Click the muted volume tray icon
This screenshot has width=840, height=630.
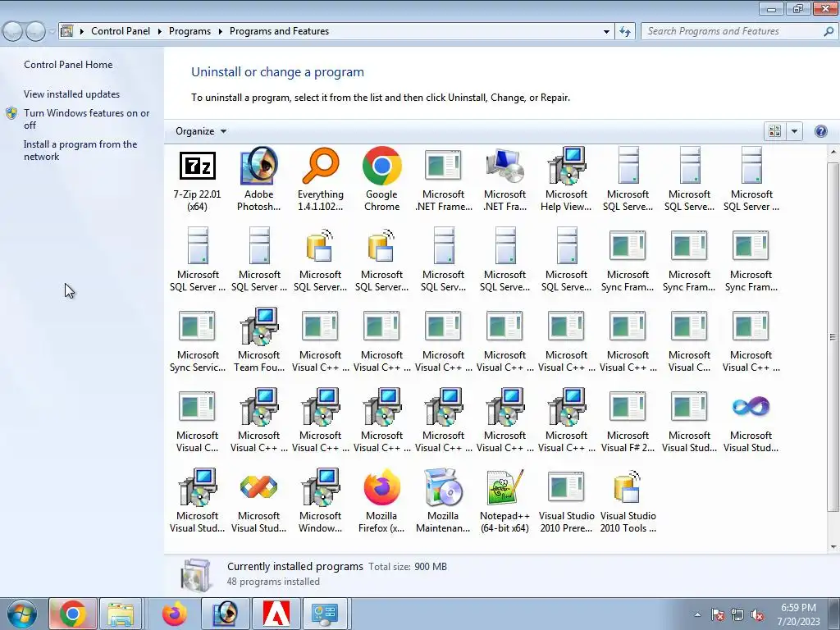tap(757, 615)
